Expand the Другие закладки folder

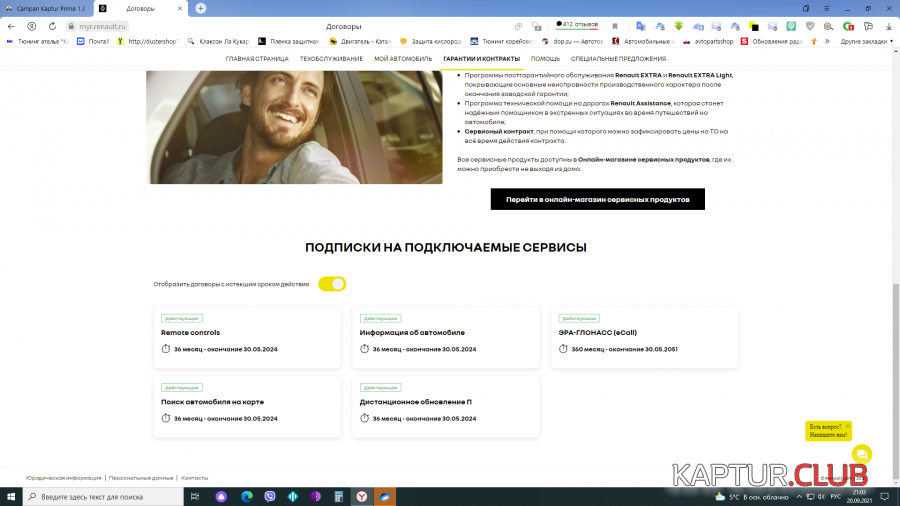coord(867,41)
